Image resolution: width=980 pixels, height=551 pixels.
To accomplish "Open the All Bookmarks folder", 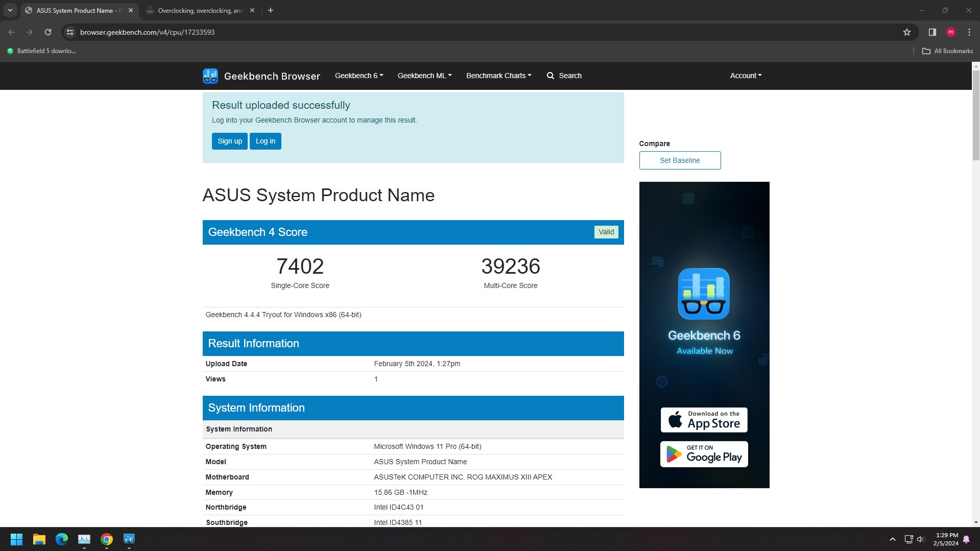I will [x=947, y=51].
